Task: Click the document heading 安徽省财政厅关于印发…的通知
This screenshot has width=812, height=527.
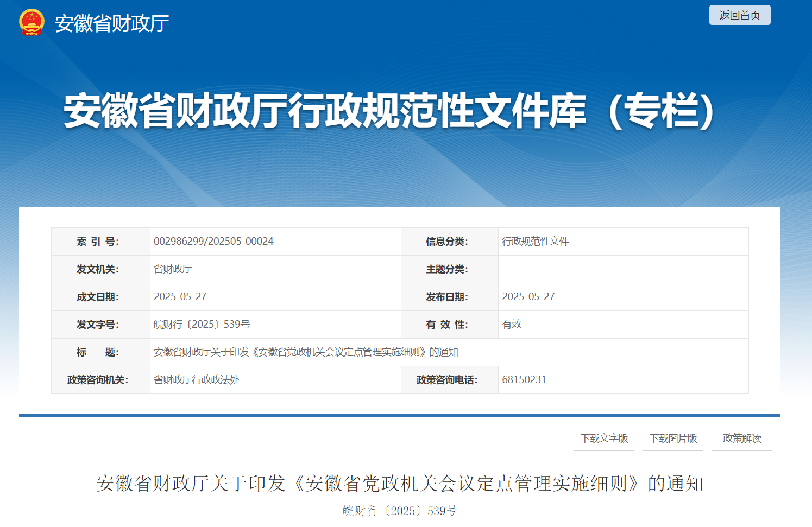Action: click(400, 483)
